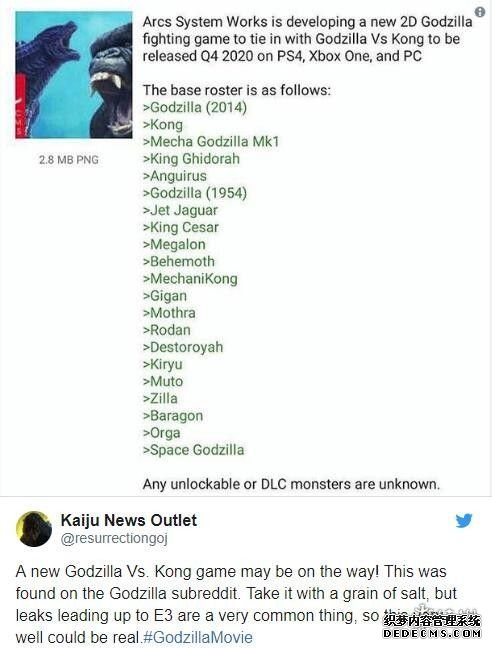Open the Godzilla vs Kong image thumbnail

(x=74, y=75)
